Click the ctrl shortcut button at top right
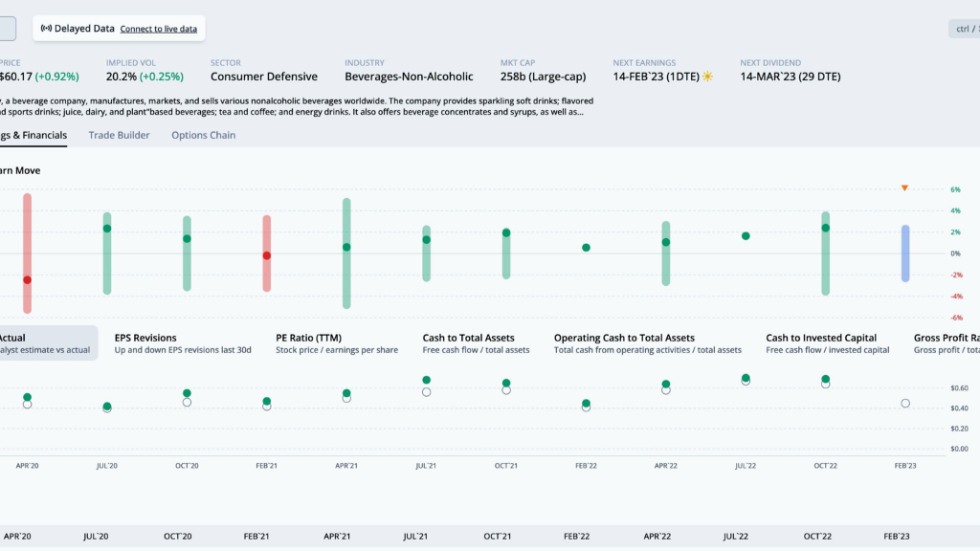980x551 pixels. coord(965,29)
